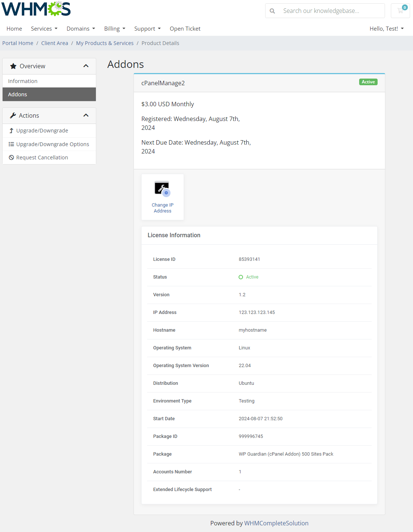Click Accounts Number value 1
Image resolution: width=413 pixels, height=532 pixels.
click(x=240, y=472)
